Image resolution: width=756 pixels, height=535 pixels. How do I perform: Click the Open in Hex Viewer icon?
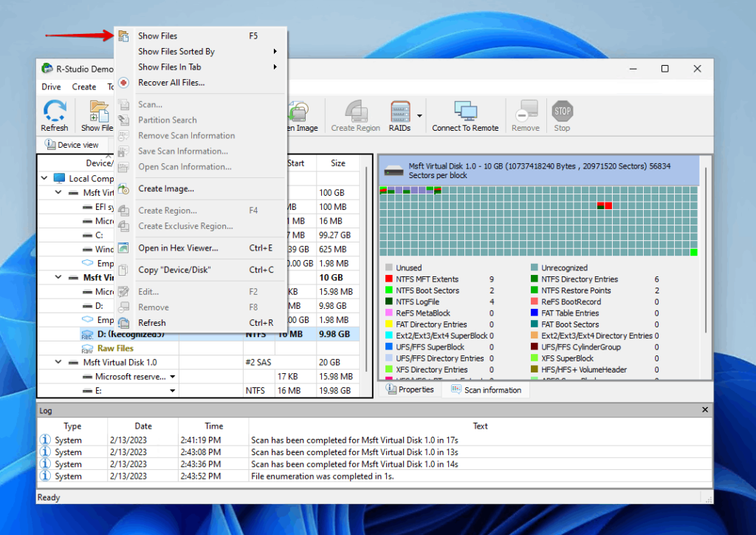[124, 248]
